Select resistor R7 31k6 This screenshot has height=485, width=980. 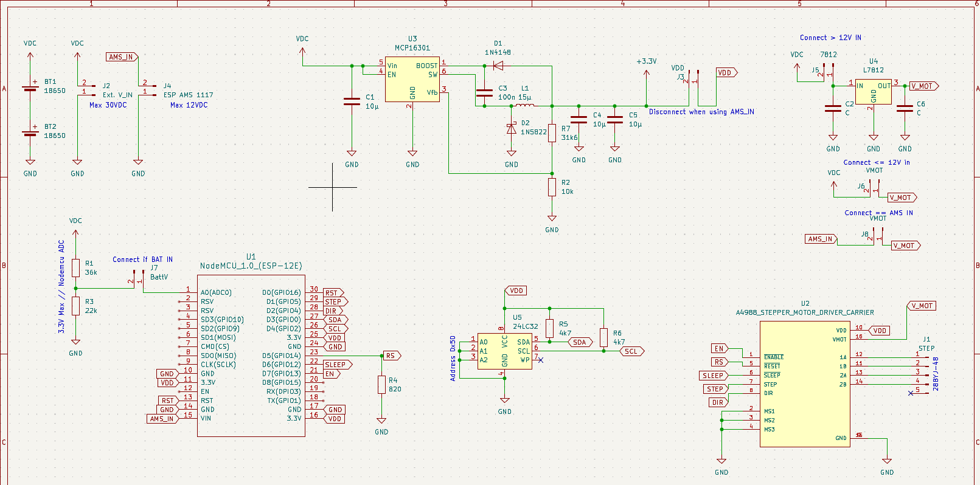click(552, 133)
